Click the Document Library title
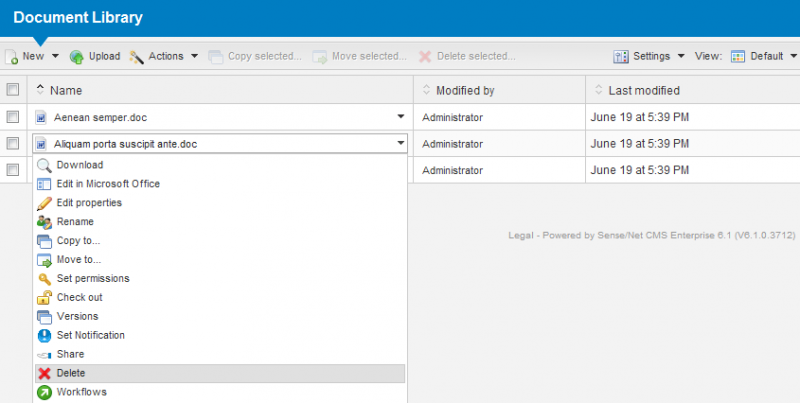 78,17
